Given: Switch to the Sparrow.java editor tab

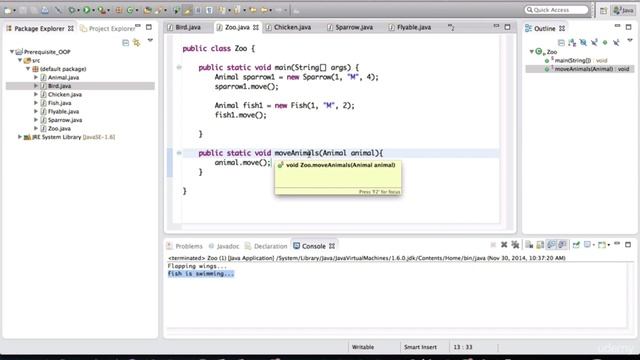Looking at the screenshot, I should pos(354,27).
